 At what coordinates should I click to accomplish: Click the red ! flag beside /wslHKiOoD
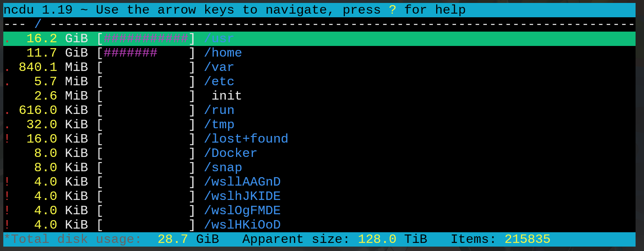tap(7, 225)
